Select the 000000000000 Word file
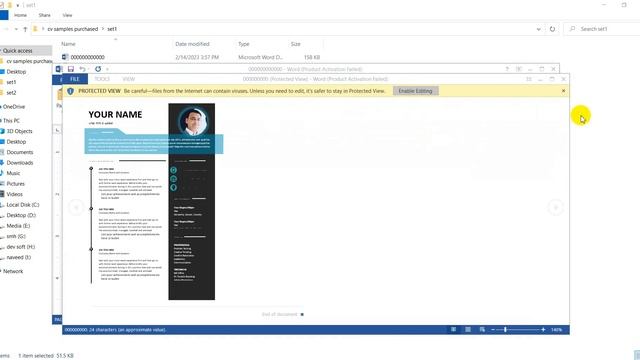Viewport: 640px width, 360px height. click(x=87, y=57)
